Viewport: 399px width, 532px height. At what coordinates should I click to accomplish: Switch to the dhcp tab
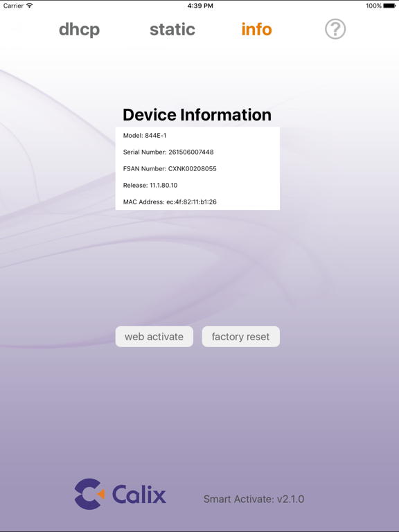point(80,30)
